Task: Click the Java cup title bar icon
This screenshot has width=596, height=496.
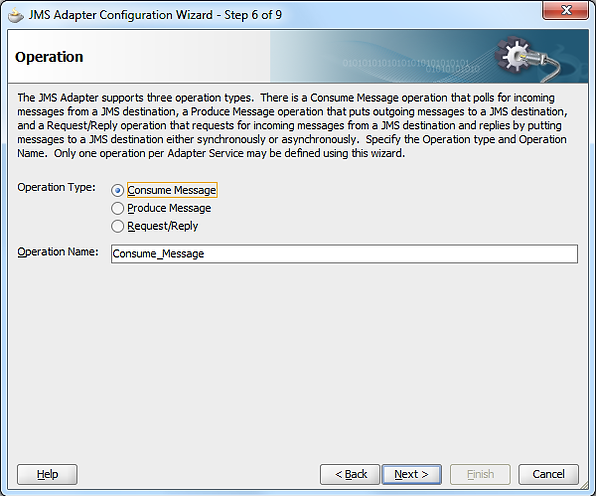Action: point(16,15)
